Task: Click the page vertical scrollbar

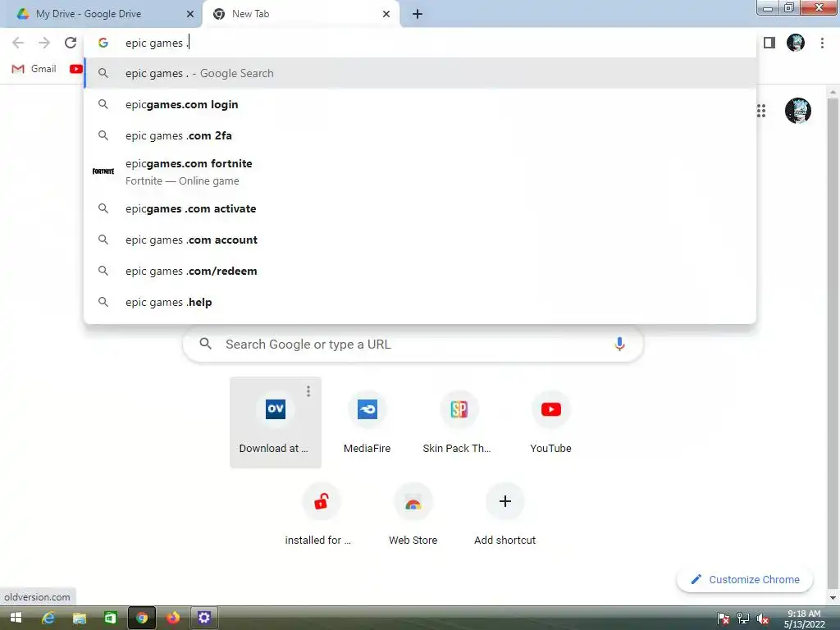Action: tap(832, 343)
